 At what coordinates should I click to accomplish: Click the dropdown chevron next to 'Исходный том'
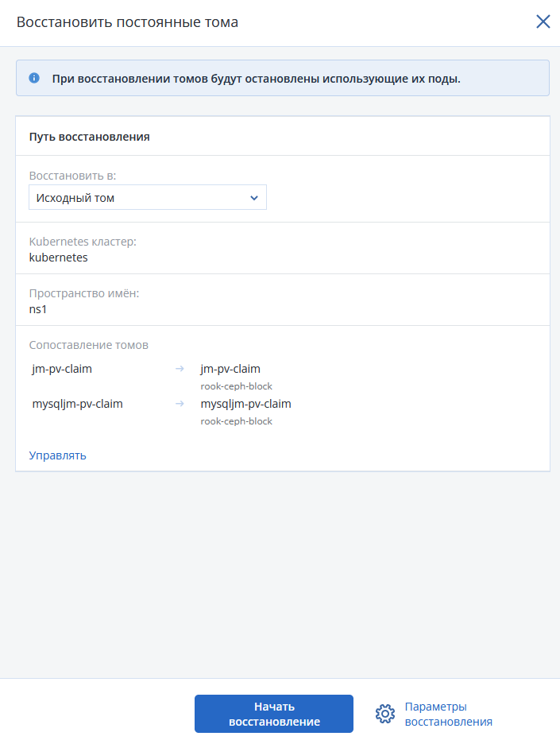pyautogui.click(x=254, y=198)
